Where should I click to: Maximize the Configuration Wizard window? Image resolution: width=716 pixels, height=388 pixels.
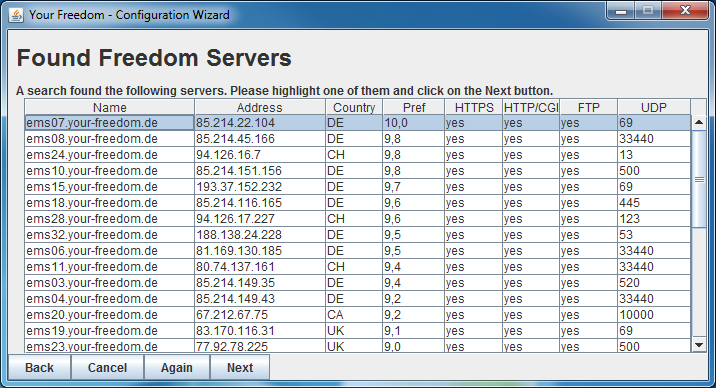pyautogui.click(x=648, y=11)
